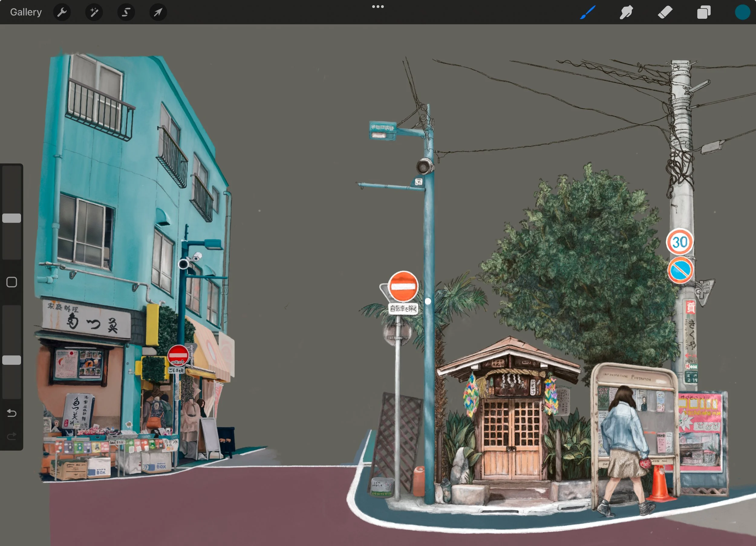Tap the large no-entry sign near the pole
This screenshot has width=756, height=546.
coord(403,287)
